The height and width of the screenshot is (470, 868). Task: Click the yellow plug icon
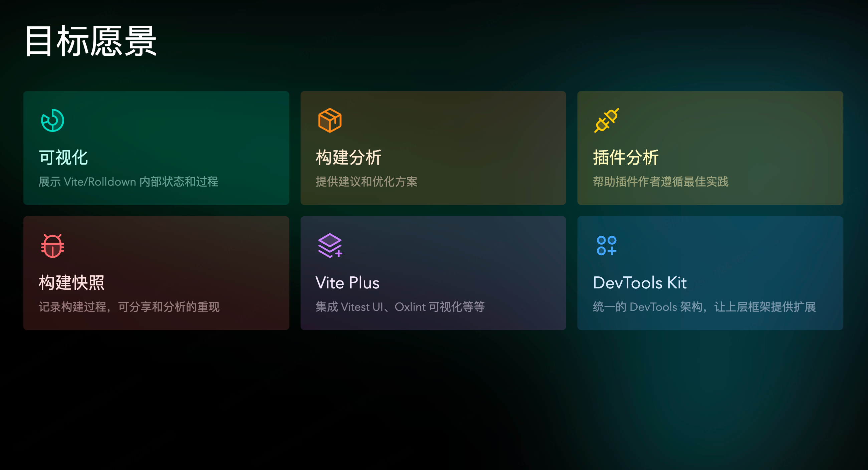point(607,120)
